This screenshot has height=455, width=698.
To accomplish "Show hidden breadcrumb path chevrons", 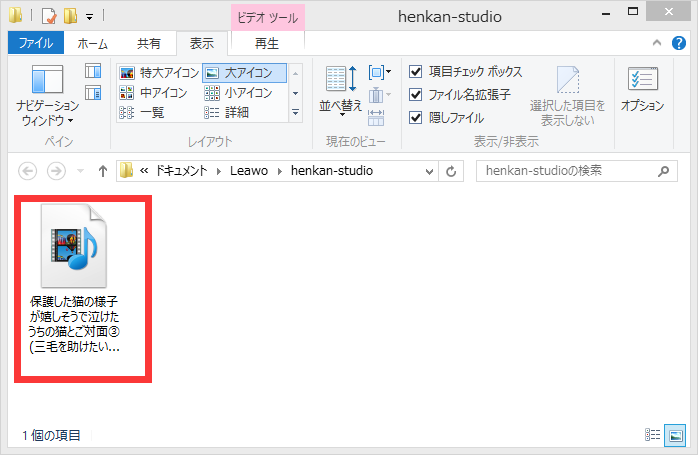I will 144,171.
